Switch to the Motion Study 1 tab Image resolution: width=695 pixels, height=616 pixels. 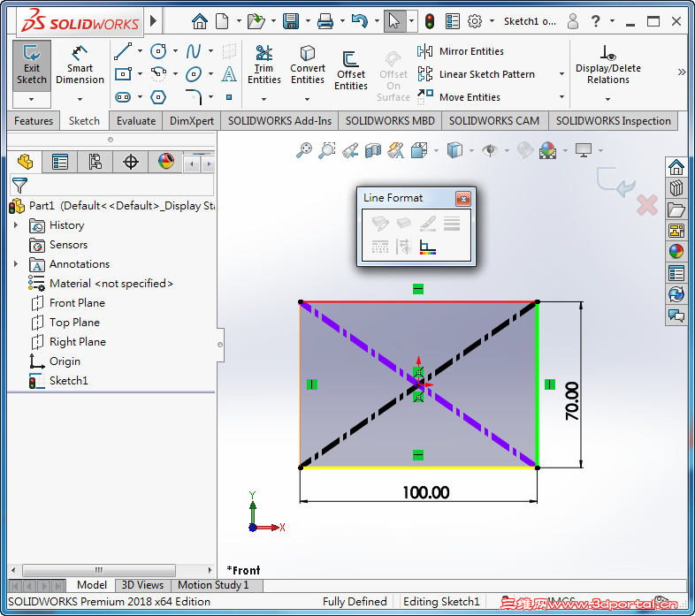pos(213,585)
